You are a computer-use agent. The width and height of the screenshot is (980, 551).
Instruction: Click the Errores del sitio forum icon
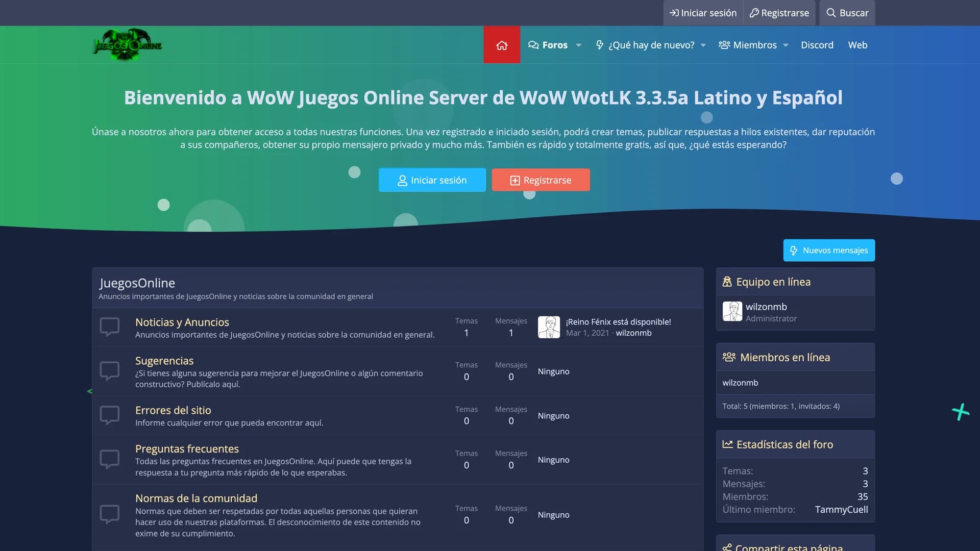pyautogui.click(x=110, y=416)
